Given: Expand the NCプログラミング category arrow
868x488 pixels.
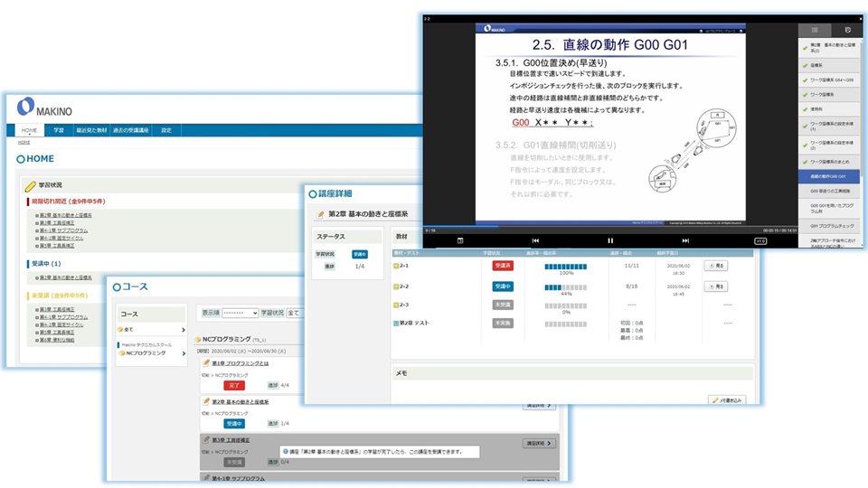Looking at the screenshot, I should [x=182, y=352].
